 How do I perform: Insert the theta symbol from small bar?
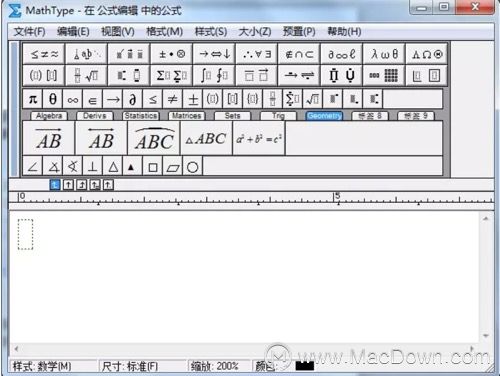click(x=53, y=99)
